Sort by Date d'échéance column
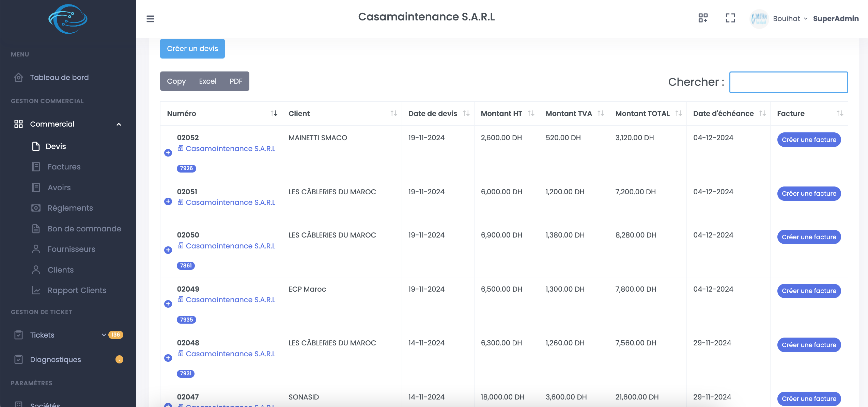The width and height of the screenshot is (868, 407). (x=728, y=114)
